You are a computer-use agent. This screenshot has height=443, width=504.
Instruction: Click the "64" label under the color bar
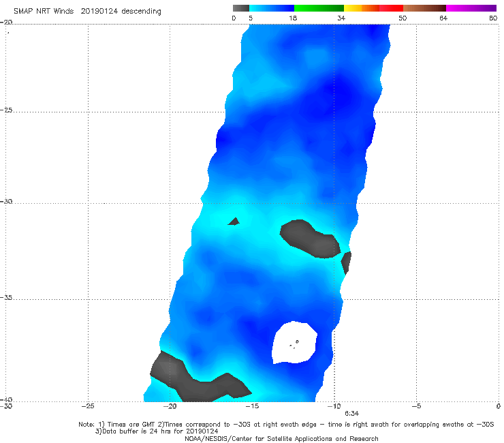(x=443, y=18)
